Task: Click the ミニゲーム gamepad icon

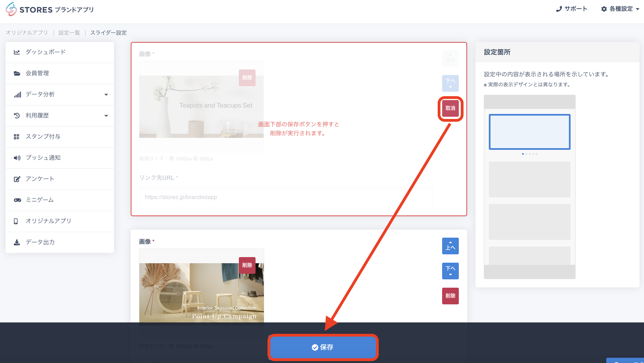Action: pyautogui.click(x=18, y=200)
